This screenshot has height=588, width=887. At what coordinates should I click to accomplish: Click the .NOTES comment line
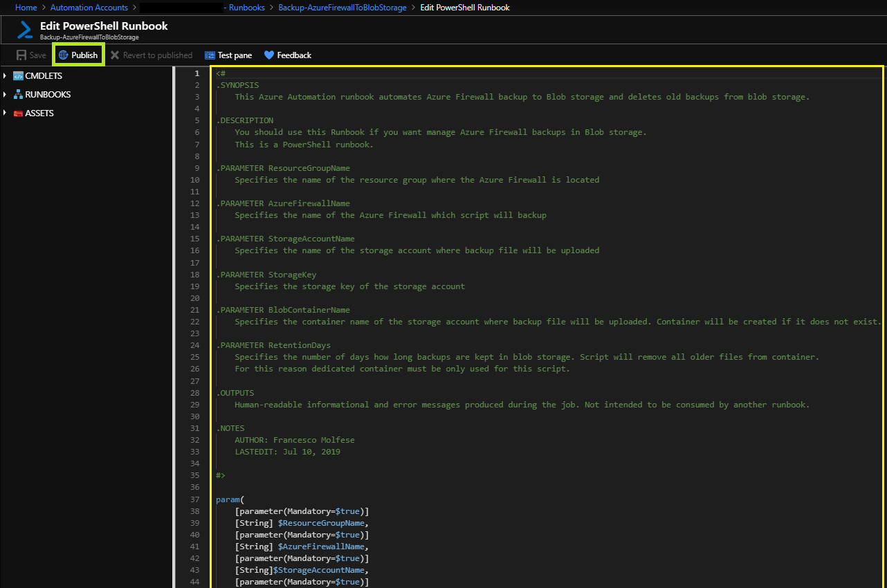click(230, 428)
